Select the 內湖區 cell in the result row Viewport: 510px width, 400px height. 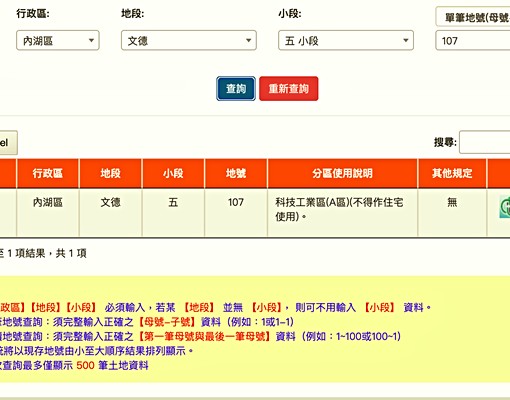pos(48,213)
